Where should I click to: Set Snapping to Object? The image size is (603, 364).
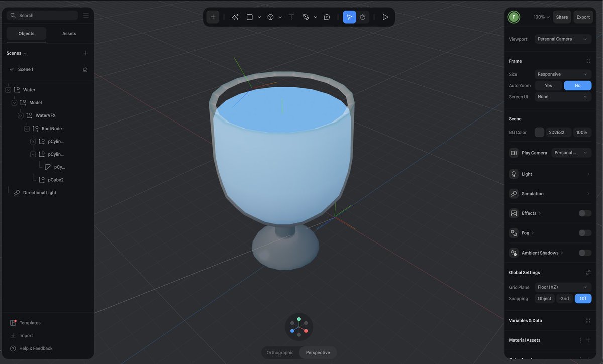point(545,299)
